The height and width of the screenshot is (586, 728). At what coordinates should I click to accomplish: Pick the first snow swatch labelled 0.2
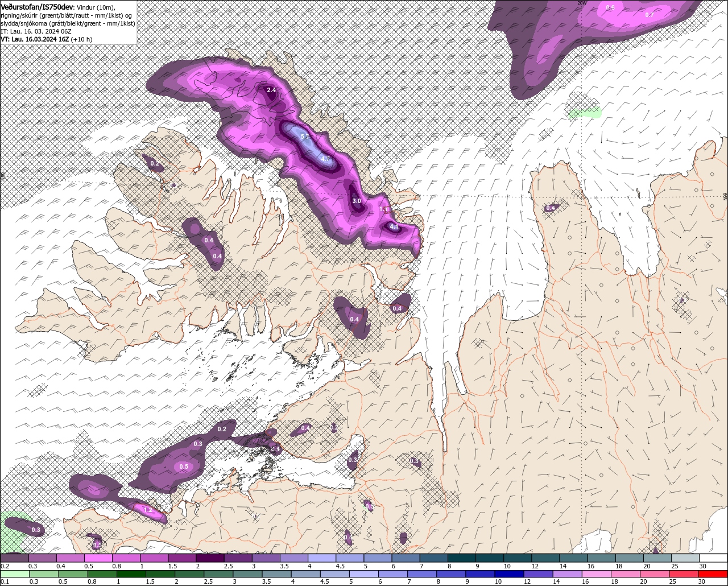coord(14,558)
